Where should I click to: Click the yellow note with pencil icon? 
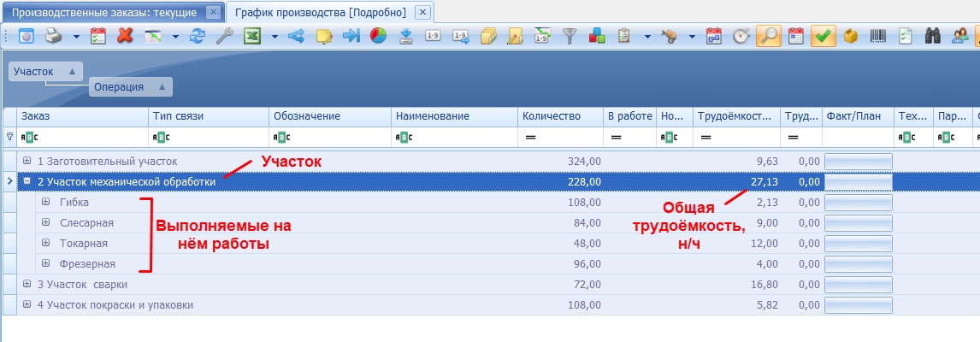click(x=324, y=36)
